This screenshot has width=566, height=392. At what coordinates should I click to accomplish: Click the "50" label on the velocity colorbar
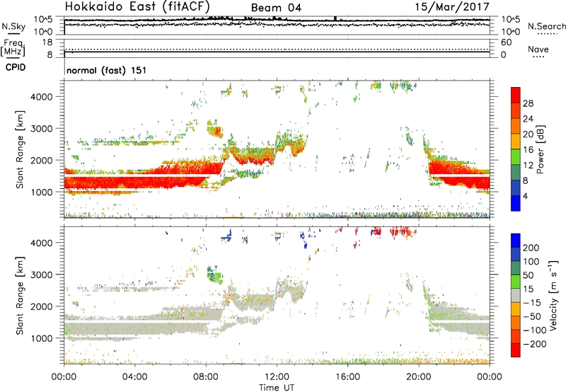tap(529, 275)
